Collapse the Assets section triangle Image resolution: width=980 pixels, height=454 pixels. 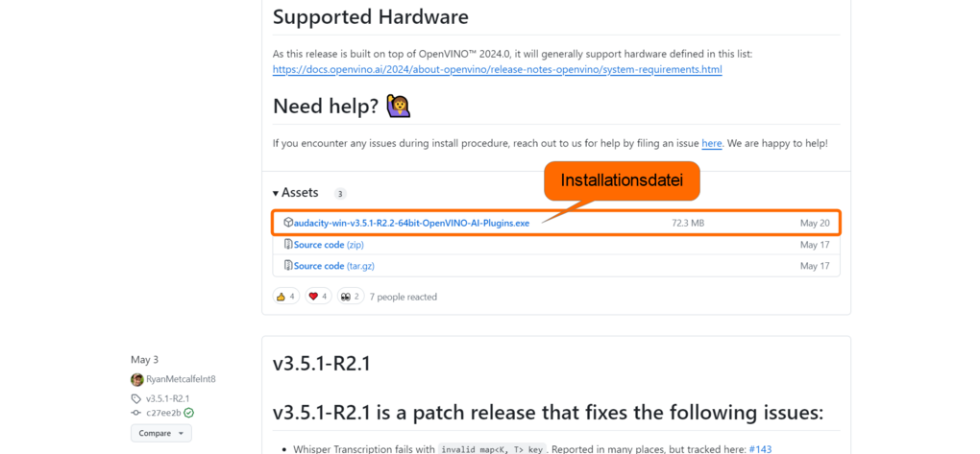click(277, 193)
